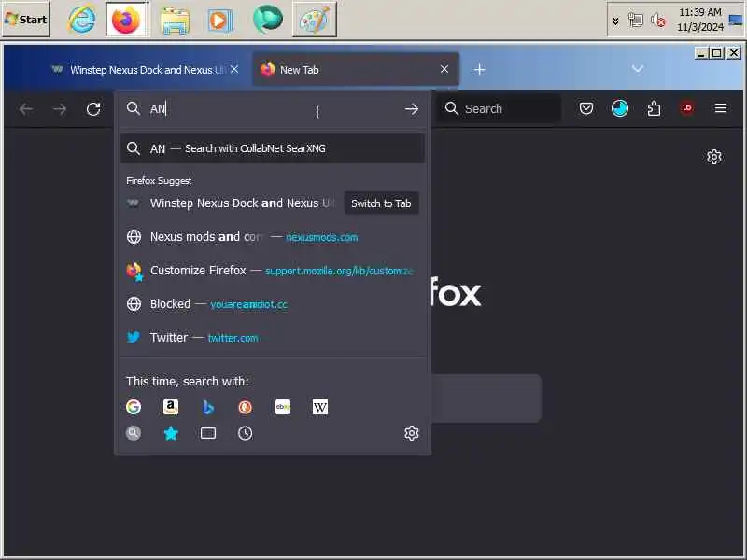The height and width of the screenshot is (560, 747).
Task: Close the Winstep Nexus Dock tab
Action: [234, 69]
